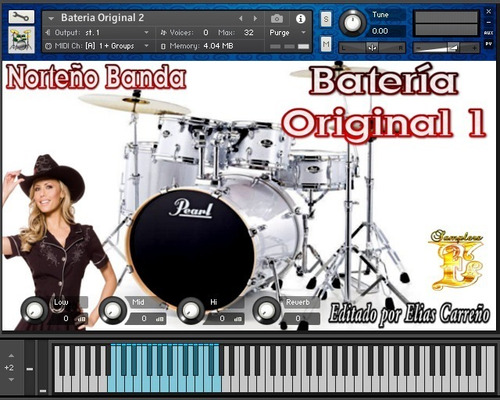500x400 pixels.
Task: Increase volume with the plus icon
Action: [474, 49]
